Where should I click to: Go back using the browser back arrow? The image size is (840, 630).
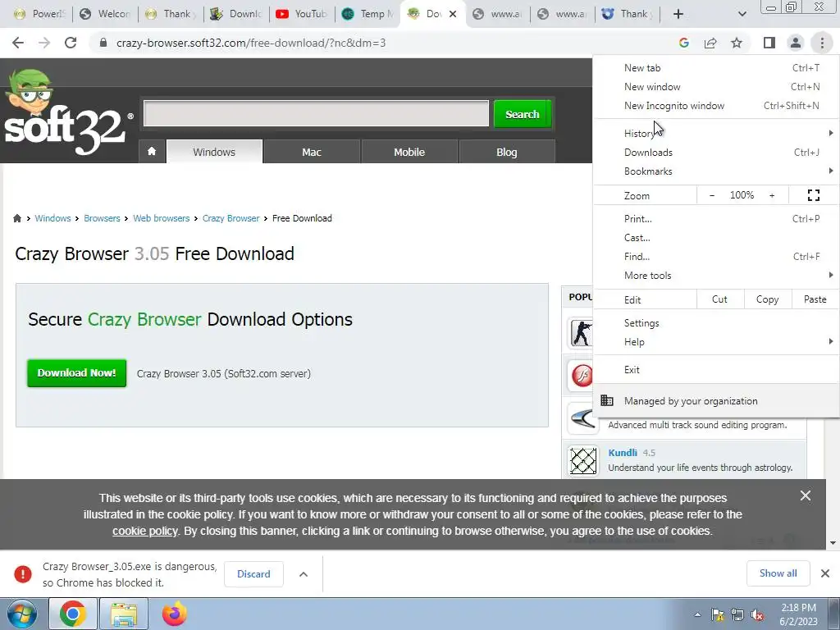click(18, 43)
